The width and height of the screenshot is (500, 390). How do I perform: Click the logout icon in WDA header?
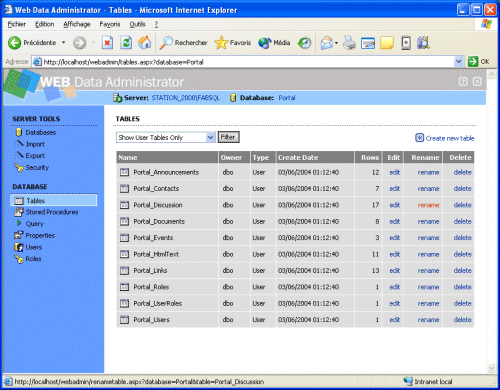click(477, 82)
